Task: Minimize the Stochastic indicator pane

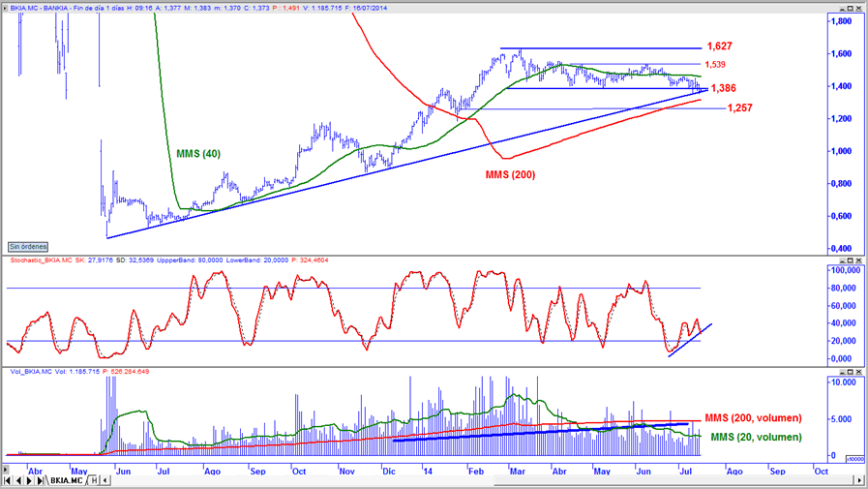Action: (842, 260)
